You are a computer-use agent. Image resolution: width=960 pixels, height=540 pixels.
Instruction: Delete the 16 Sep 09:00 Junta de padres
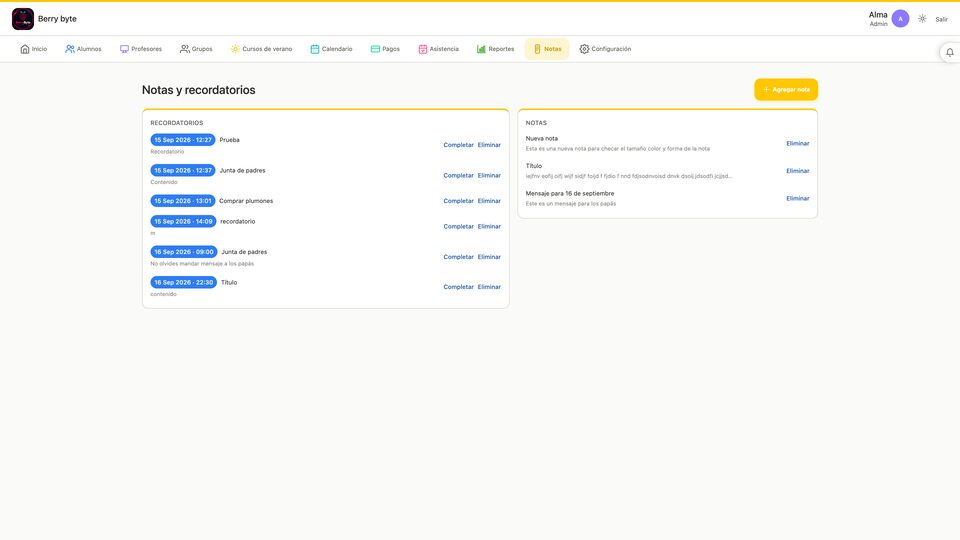click(x=489, y=257)
